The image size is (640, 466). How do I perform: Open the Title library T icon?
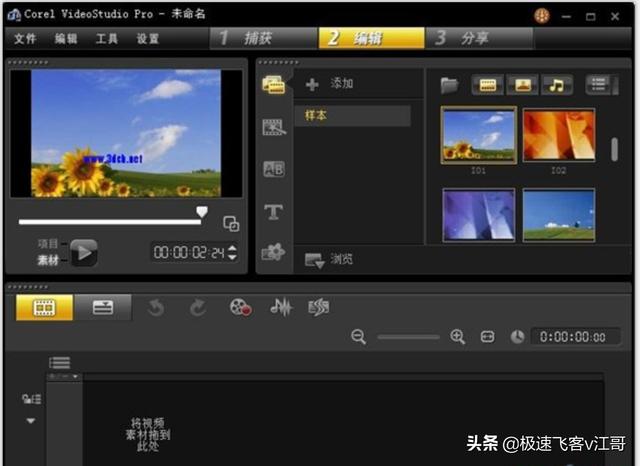(x=273, y=212)
